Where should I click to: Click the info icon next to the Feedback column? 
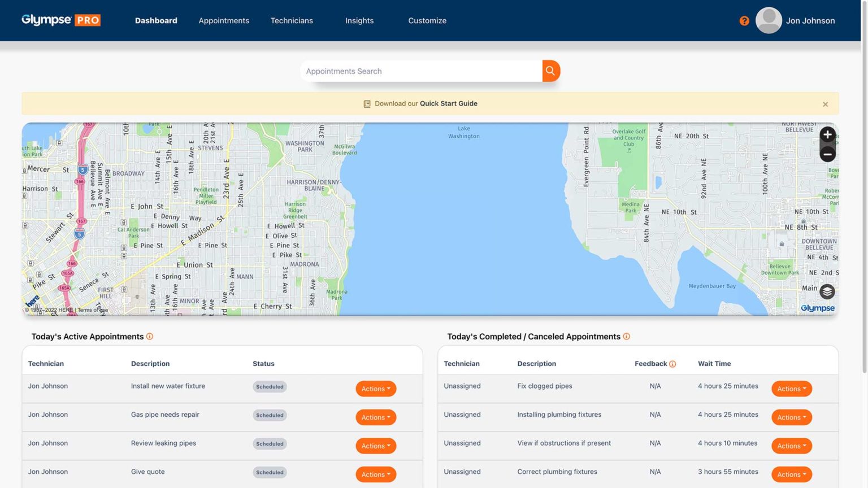pyautogui.click(x=672, y=364)
